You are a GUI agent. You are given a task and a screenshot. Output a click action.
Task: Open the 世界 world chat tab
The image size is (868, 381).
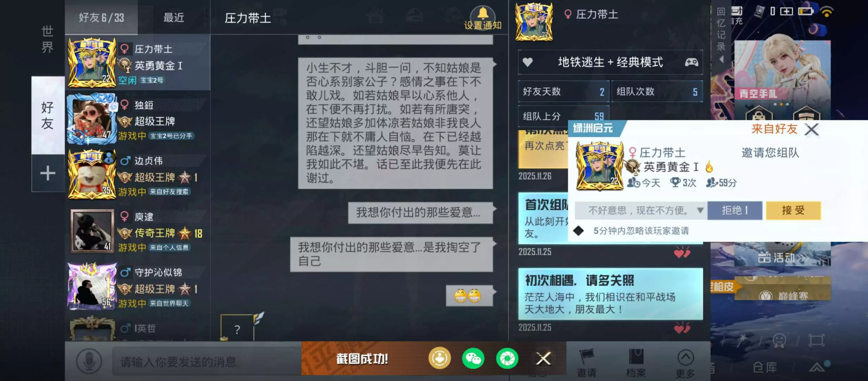point(48,39)
